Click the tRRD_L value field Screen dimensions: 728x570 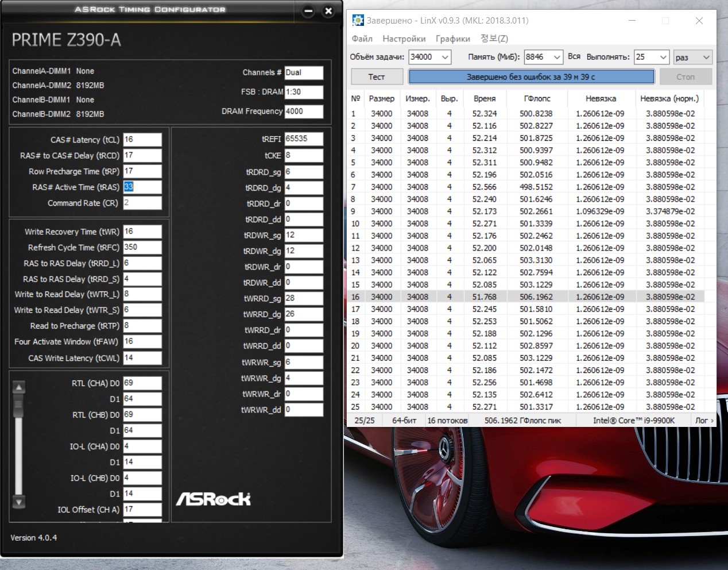(x=142, y=263)
